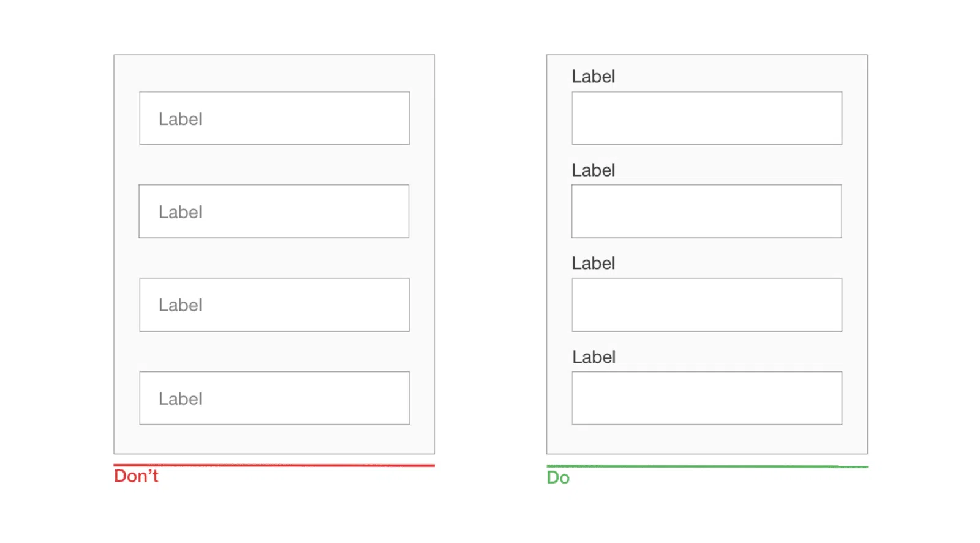Select the third empty input field in the Do example
This screenshot has height=543, width=980.
[707, 305]
